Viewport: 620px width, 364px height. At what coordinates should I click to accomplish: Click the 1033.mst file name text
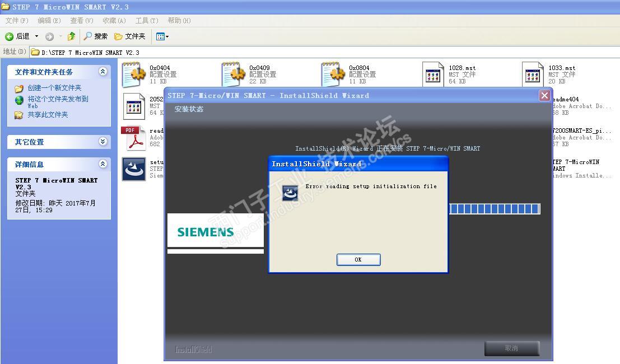pos(562,68)
